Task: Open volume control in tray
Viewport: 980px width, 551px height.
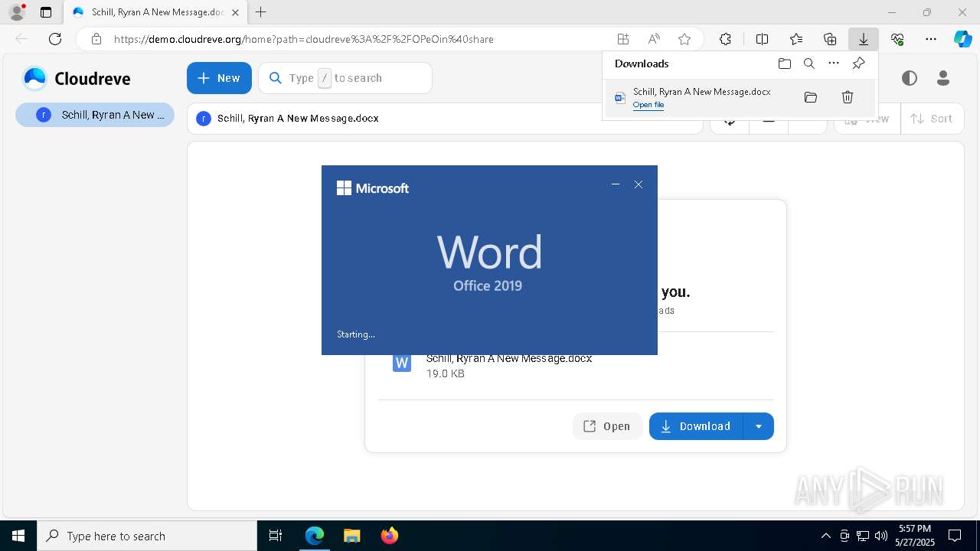Action: click(x=881, y=536)
